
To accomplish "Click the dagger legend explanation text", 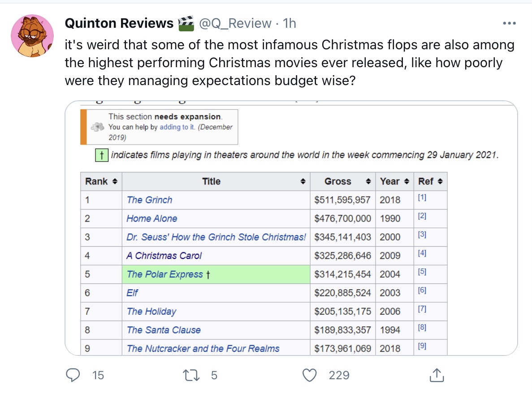I will pyautogui.click(x=305, y=155).
